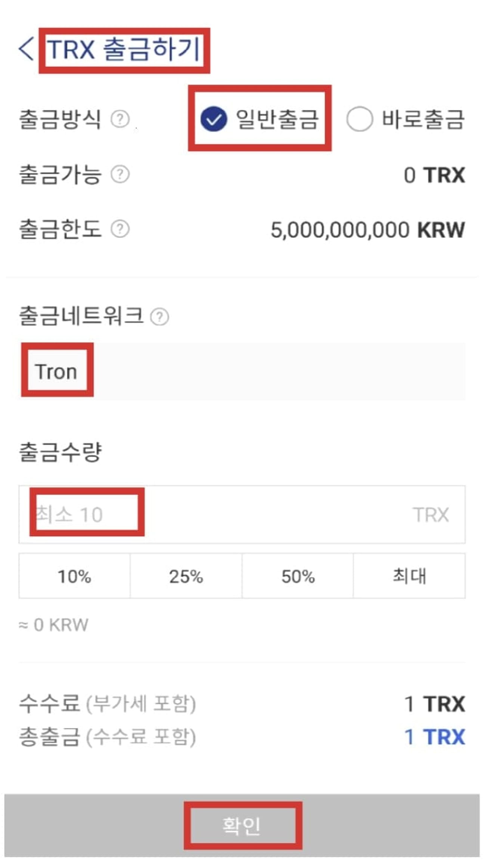Tap the 최대 maximum amount button
Viewport: 493px width, 868px height.
(x=409, y=576)
